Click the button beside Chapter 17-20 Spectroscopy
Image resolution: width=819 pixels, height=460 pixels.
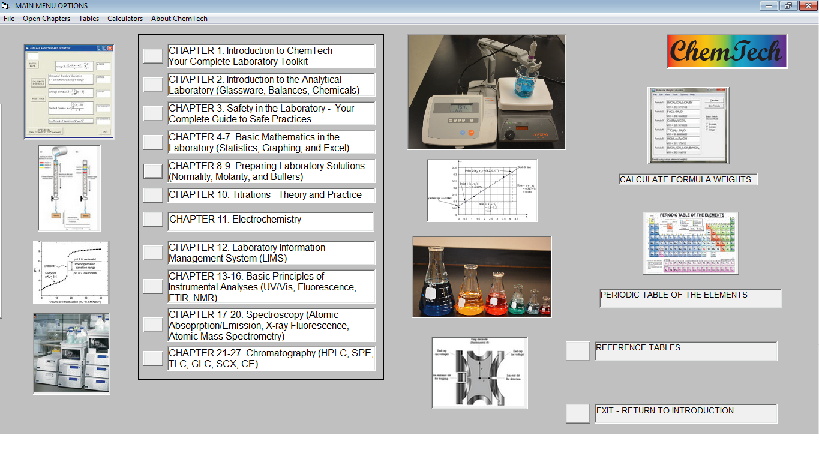coord(153,325)
